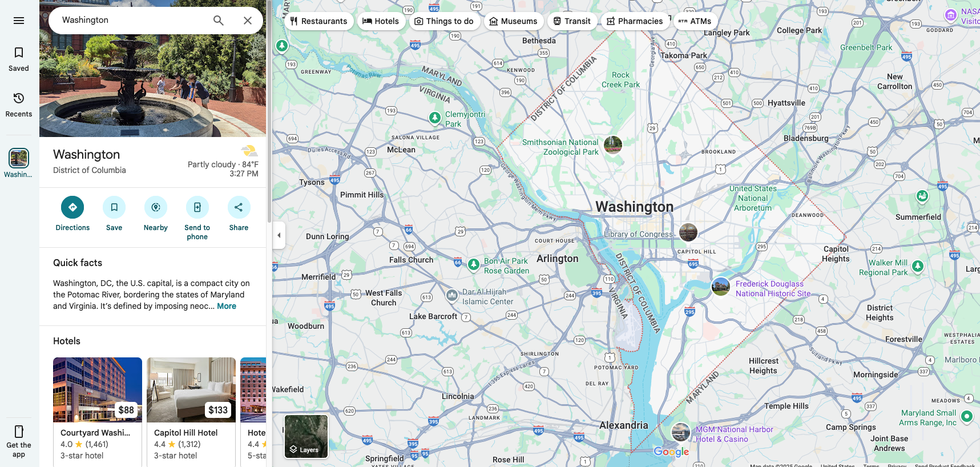
Task: Select the Rock Creek Park label
Action: pyautogui.click(x=620, y=80)
